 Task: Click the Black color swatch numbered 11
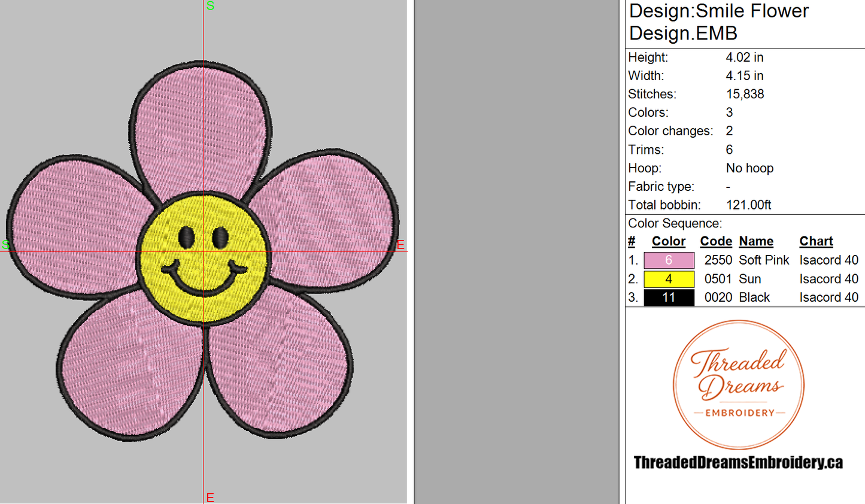(669, 297)
